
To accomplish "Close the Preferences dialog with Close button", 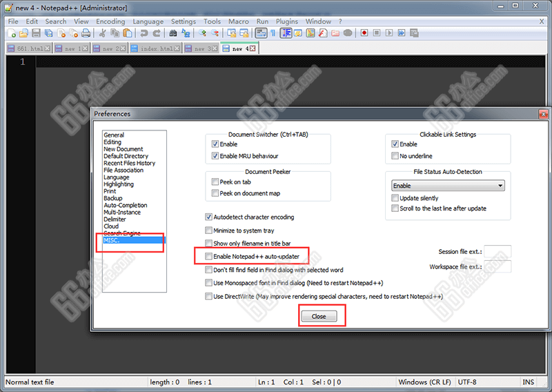I will coord(319,316).
